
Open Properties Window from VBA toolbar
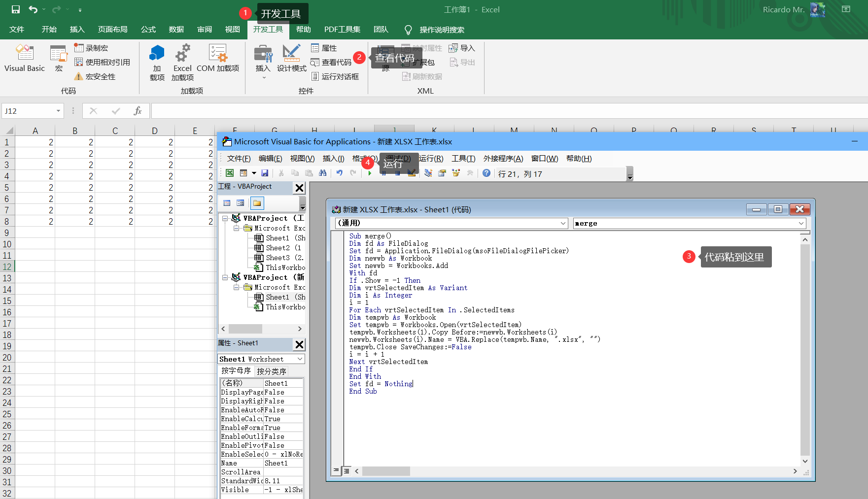442,173
